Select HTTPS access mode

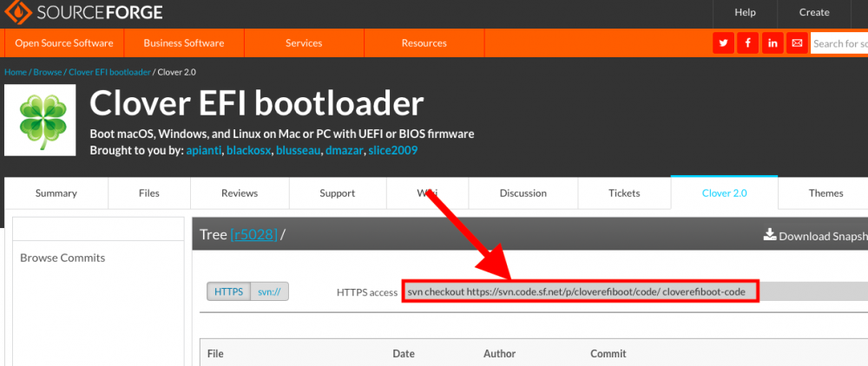point(228,291)
